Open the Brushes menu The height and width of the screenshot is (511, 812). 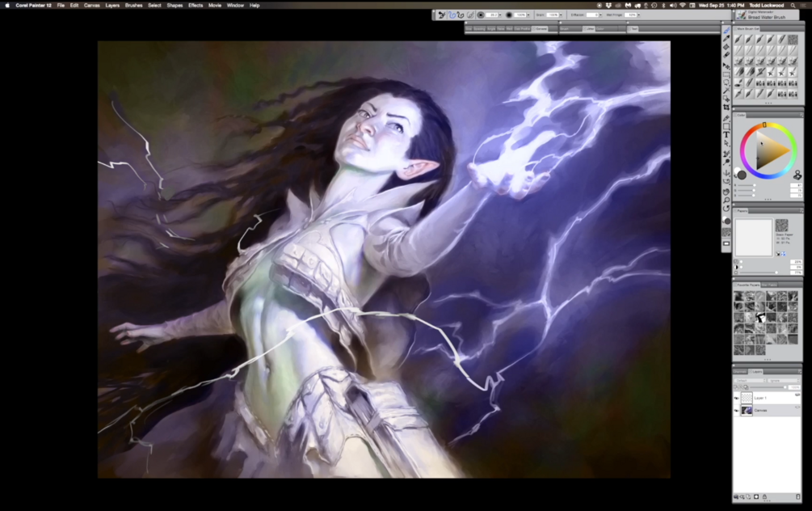pyautogui.click(x=133, y=5)
